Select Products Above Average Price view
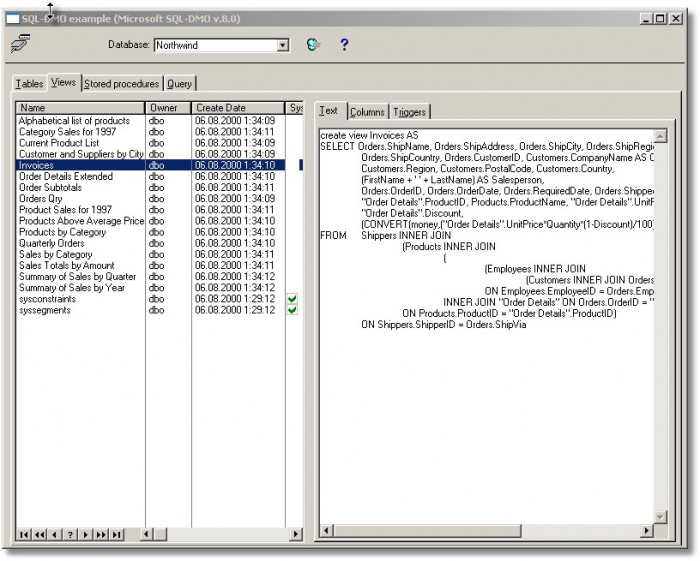The height and width of the screenshot is (561, 700). point(81,221)
